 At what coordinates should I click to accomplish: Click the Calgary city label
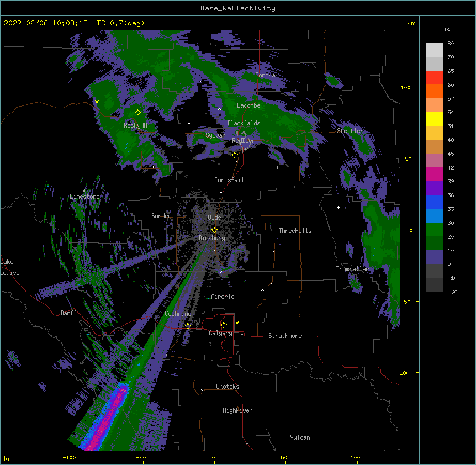(220, 333)
